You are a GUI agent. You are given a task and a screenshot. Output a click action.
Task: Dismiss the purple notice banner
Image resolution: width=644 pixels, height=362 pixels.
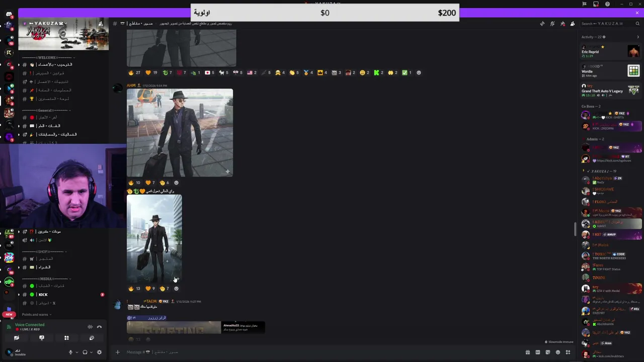click(x=637, y=12)
